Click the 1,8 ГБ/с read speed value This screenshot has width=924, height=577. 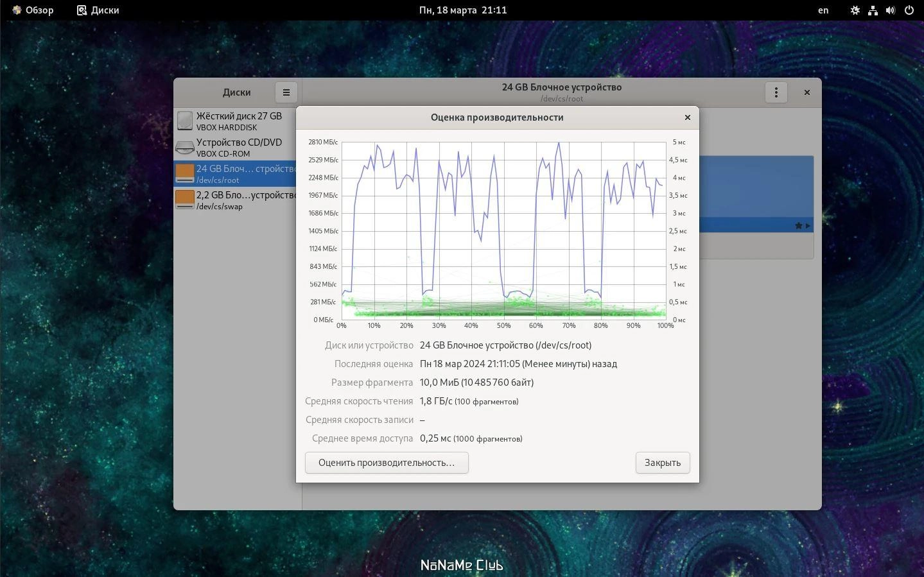(x=436, y=401)
